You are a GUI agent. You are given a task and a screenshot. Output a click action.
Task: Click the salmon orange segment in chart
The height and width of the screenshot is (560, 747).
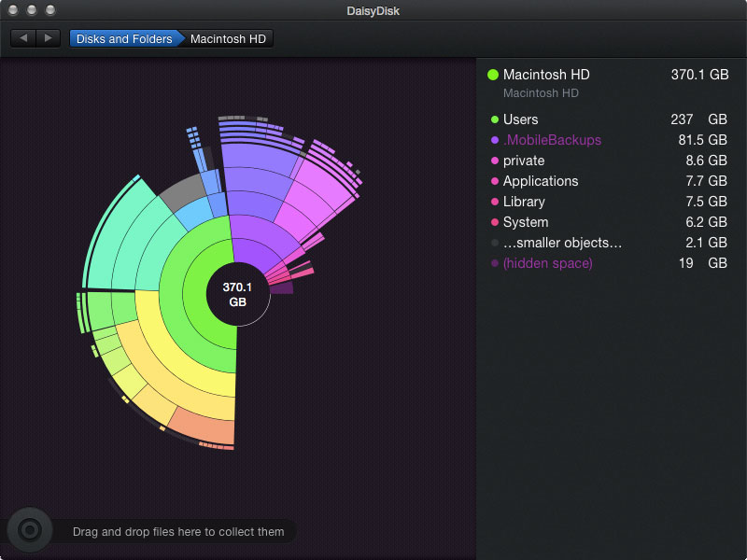[x=203, y=426]
